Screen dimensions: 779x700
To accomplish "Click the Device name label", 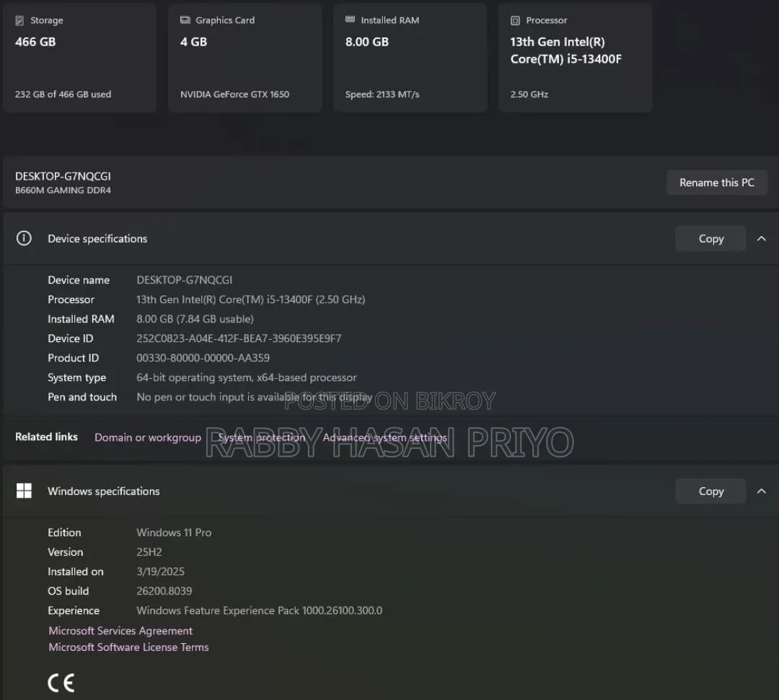I will (79, 280).
